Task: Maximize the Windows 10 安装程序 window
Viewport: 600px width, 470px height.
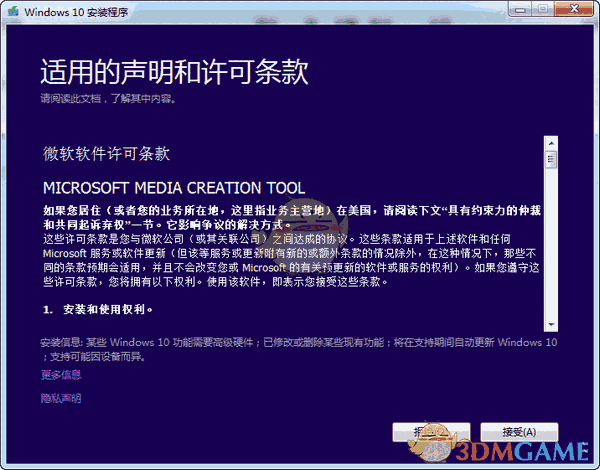Action: click(x=543, y=9)
